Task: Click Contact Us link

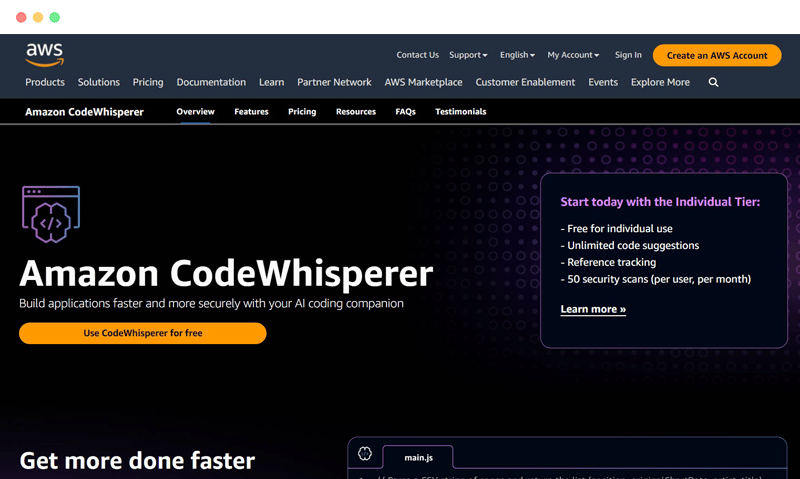Action: coord(417,55)
